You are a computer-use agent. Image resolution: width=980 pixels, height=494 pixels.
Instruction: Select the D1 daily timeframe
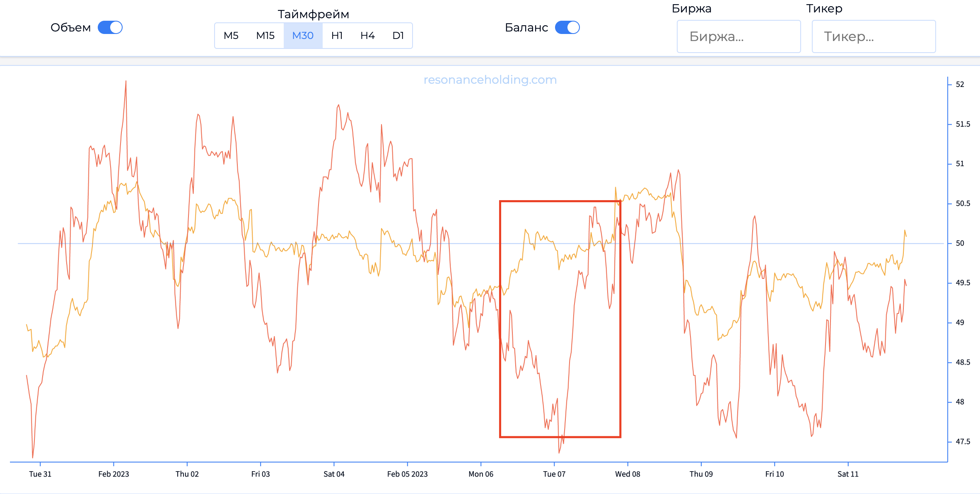pos(398,36)
